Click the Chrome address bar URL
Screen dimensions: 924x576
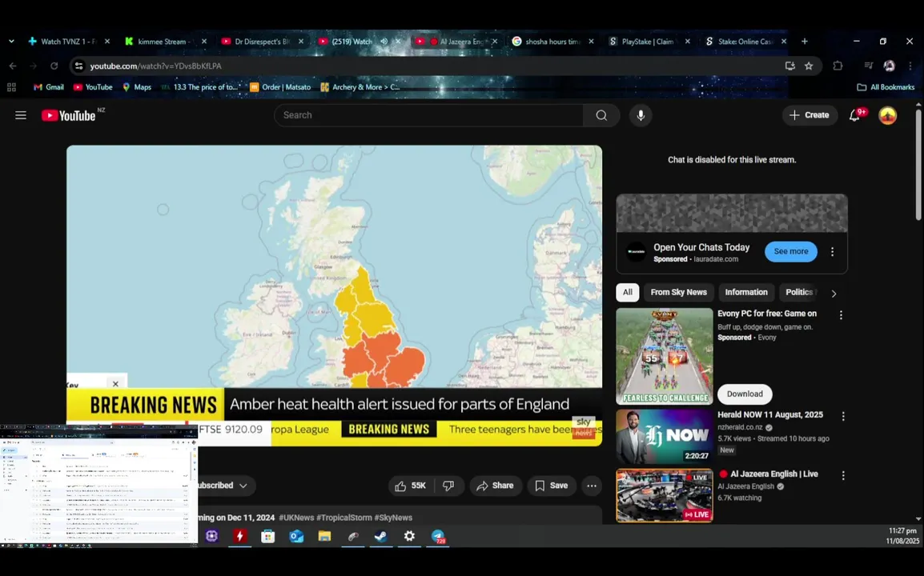155,66
